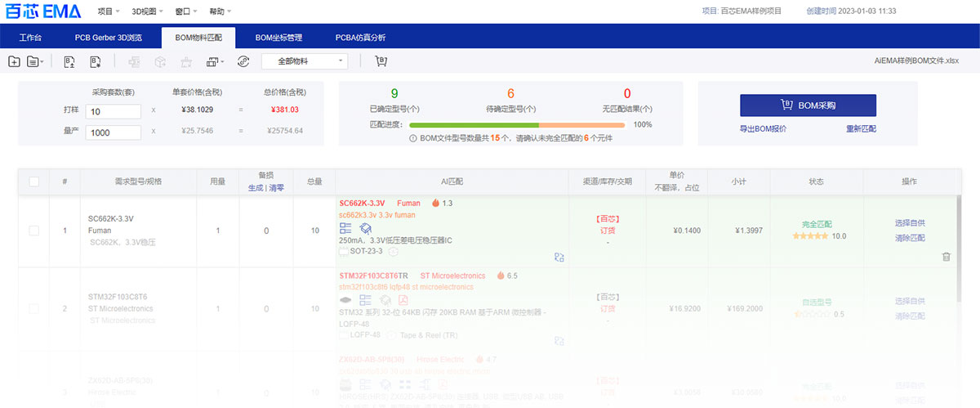Click 清零 link in 备损 header
This screenshot has width=980, height=408.
click(x=277, y=187)
